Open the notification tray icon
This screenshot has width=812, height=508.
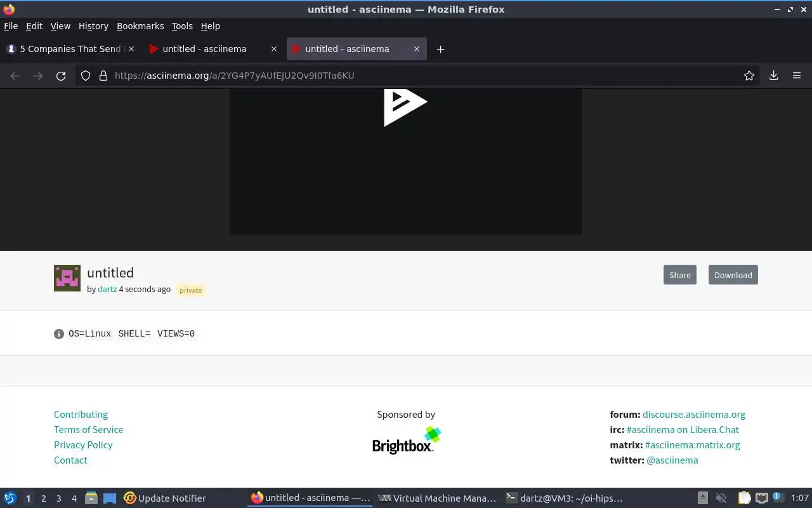[x=778, y=498]
